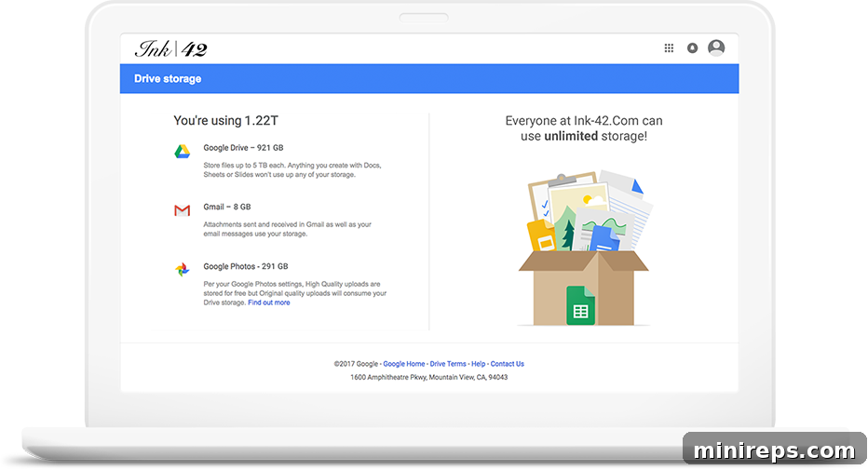
Task: Open the Contact Us footer link
Action: point(507,364)
